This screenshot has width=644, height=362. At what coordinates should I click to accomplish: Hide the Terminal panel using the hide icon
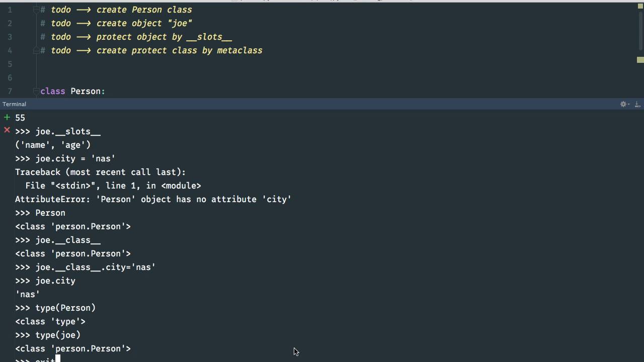pos(637,104)
